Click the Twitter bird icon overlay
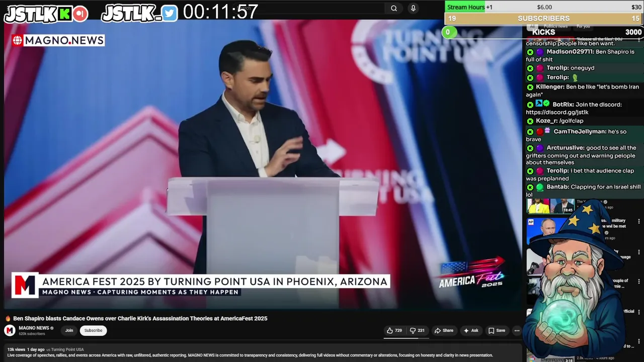 pyautogui.click(x=170, y=14)
